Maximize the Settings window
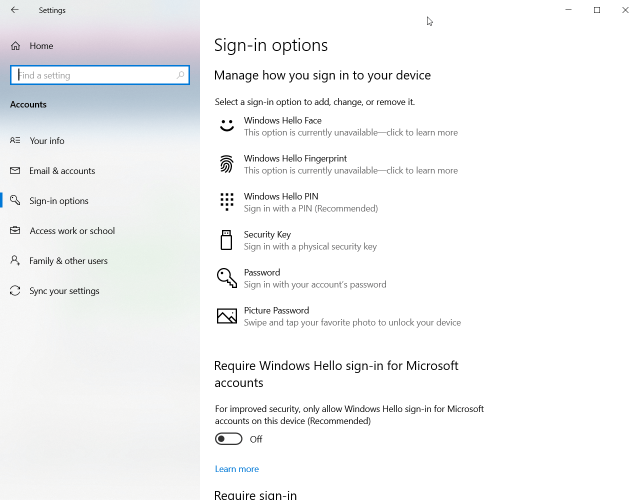This screenshot has width=640, height=500. pyautogui.click(x=597, y=10)
